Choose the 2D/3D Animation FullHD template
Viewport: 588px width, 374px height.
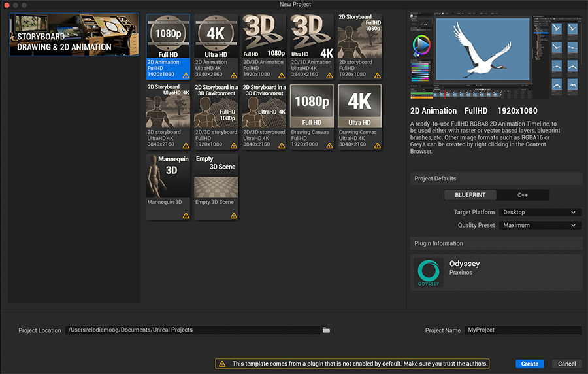point(264,47)
